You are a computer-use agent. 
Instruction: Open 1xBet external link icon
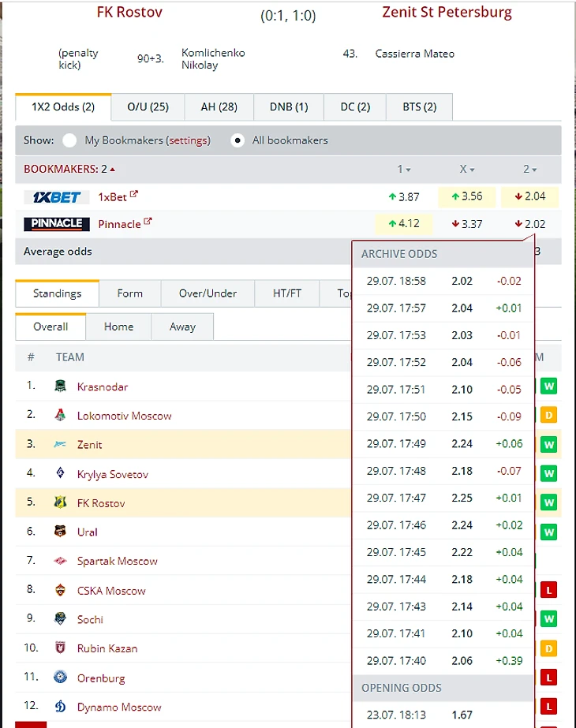click(x=134, y=195)
